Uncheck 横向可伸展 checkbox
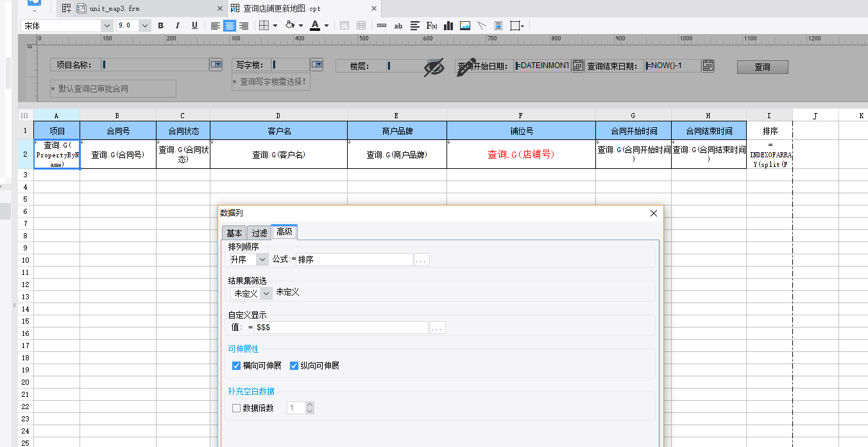The width and height of the screenshot is (868, 447). tap(236, 366)
